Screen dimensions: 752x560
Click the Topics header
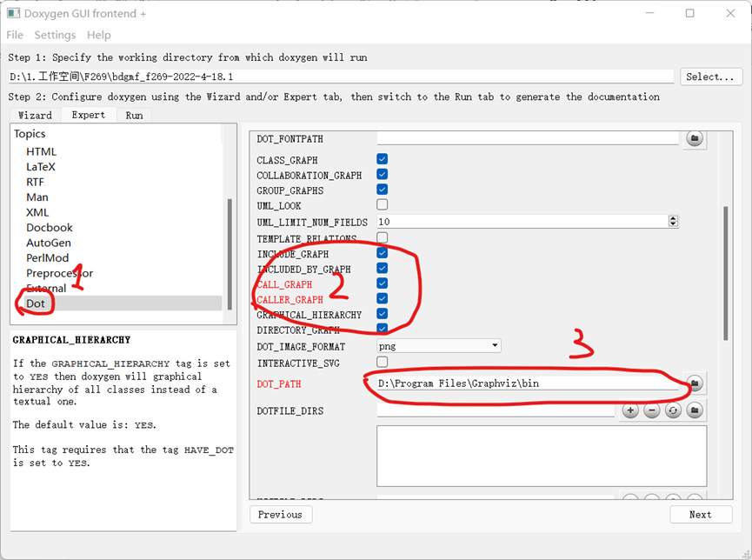point(30,133)
